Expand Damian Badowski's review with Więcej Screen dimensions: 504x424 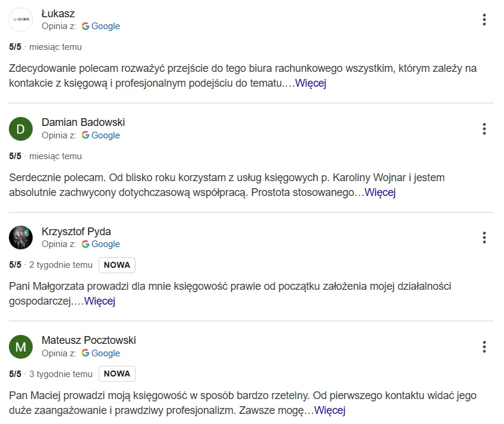click(x=380, y=192)
